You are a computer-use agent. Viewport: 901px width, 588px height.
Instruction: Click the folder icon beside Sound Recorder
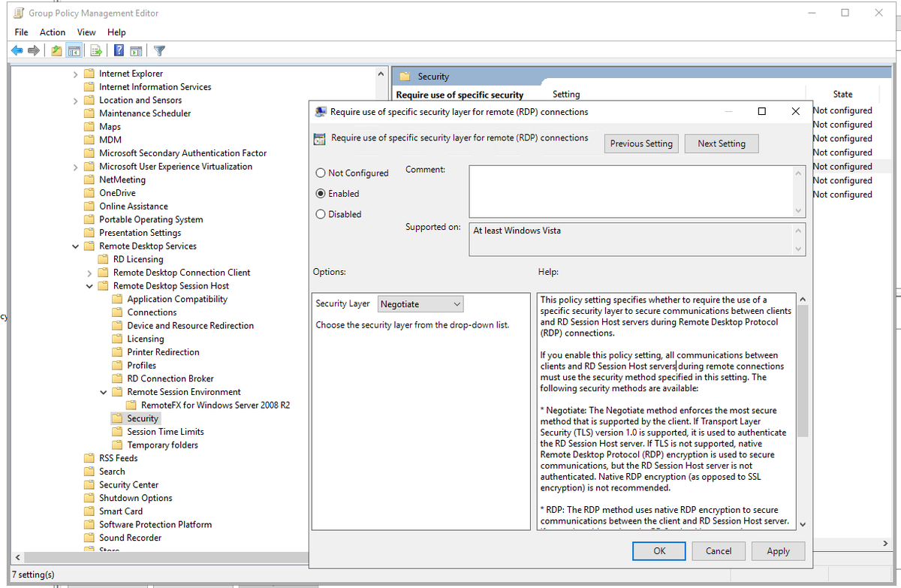(x=89, y=538)
